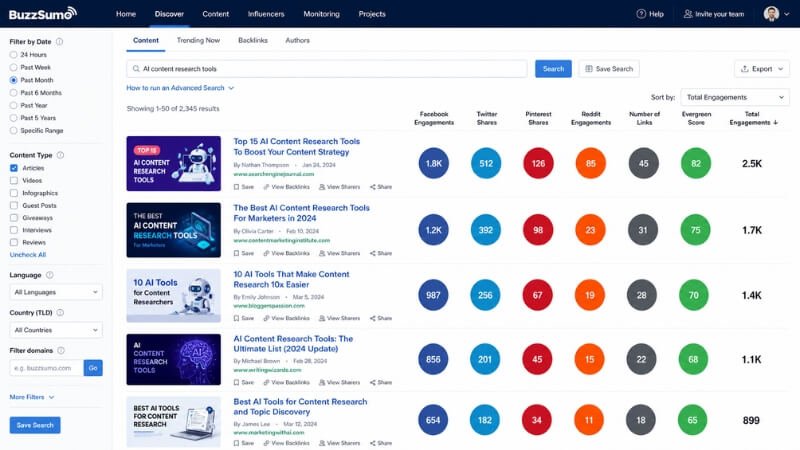Screen dimensions: 800x450
Task: Share the Ultimate List (2024 Update) article
Action: click(381, 382)
